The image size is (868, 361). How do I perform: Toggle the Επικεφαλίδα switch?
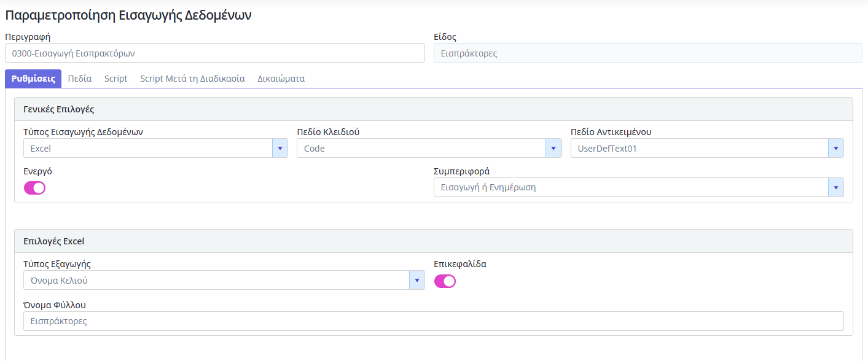tap(445, 281)
